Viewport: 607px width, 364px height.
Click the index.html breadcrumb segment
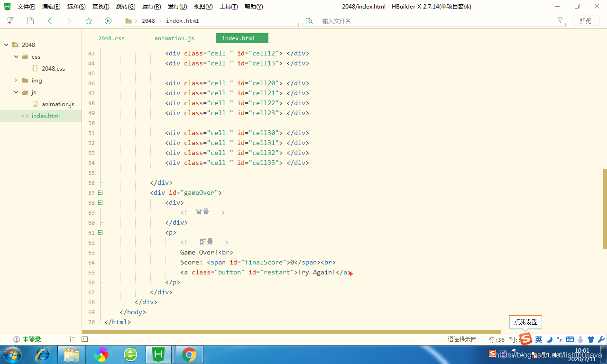point(183,21)
